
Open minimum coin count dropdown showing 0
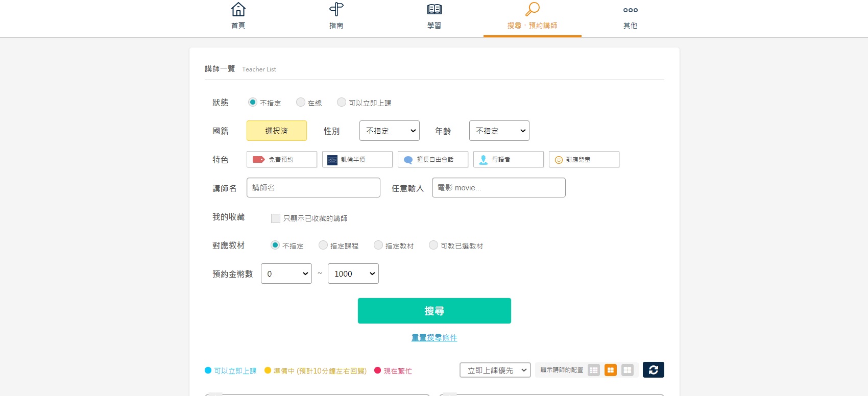coord(286,274)
